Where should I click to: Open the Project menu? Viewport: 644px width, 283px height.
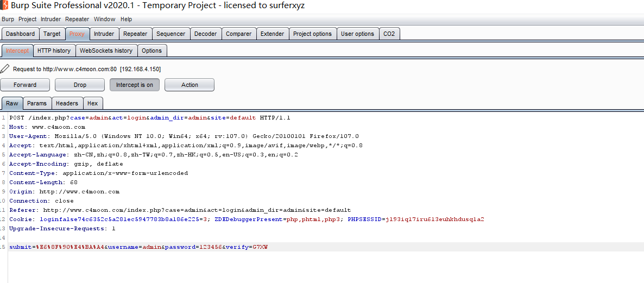click(28, 20)
